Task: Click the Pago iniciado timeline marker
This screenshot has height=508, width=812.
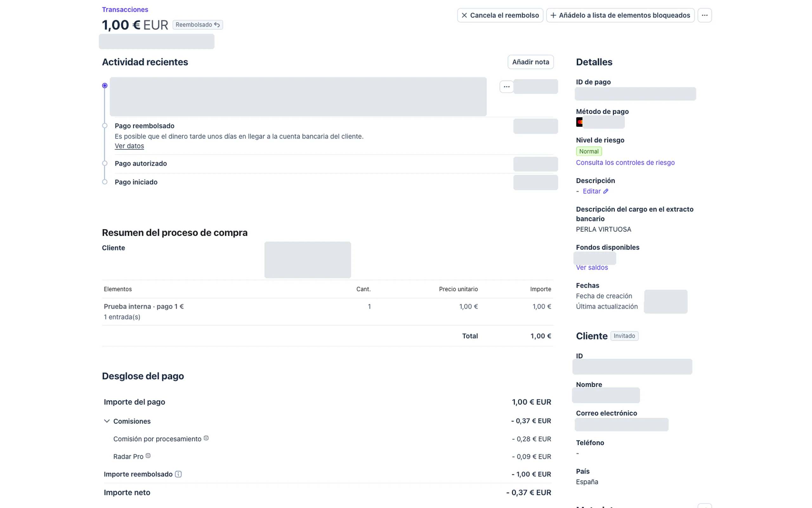Action: (x=105, y=182)
